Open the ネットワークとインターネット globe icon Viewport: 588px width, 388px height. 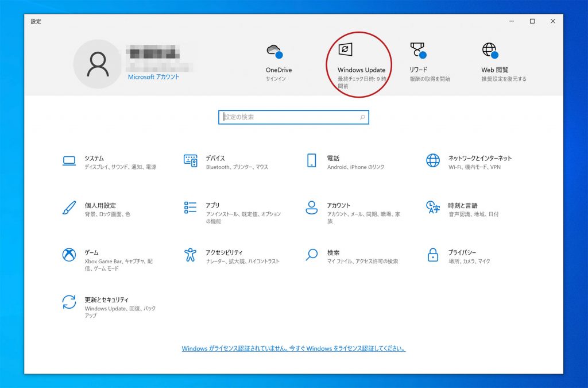click(x=433, y=160)
